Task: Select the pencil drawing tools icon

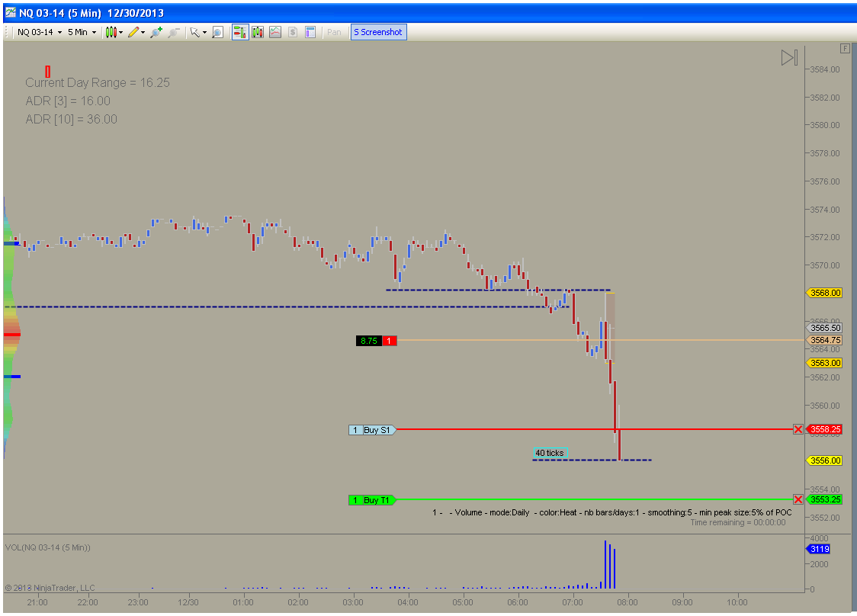Action: pyautogui.click(x=133, y=32)
